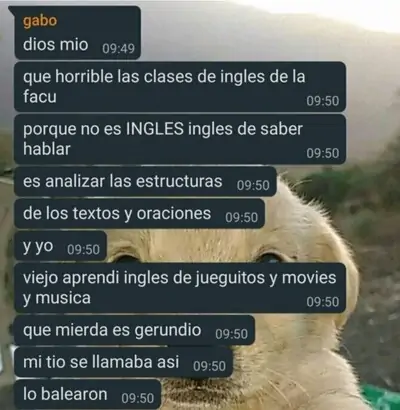Tap the word 'hablar' in third message
The width and height of the screenshot is (400, 410).
coord(47,149)
